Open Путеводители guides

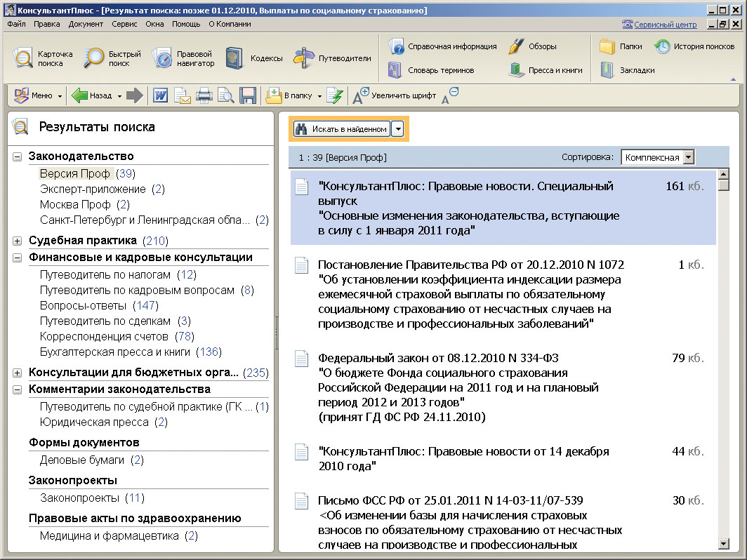(x=332, y=58)
